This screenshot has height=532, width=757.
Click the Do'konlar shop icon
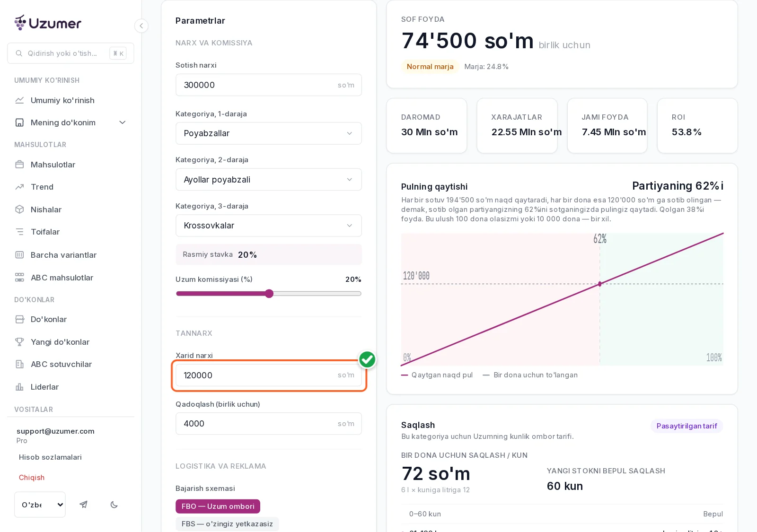[x=19, y=319]
